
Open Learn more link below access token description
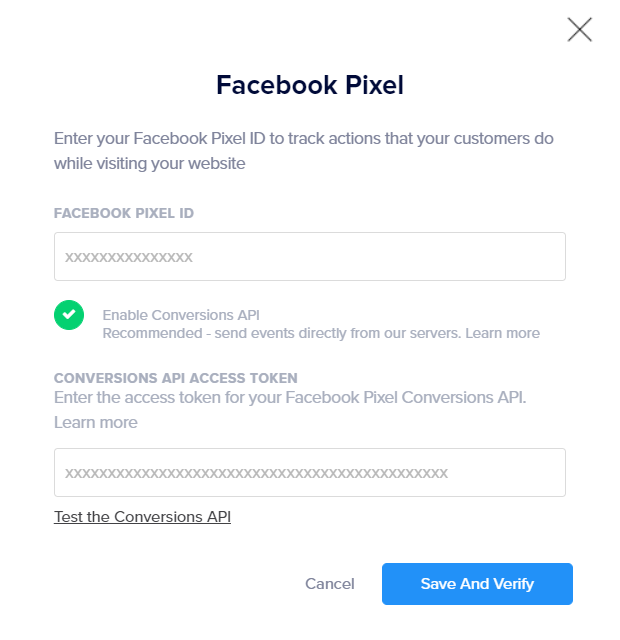(x=96, y=422)
